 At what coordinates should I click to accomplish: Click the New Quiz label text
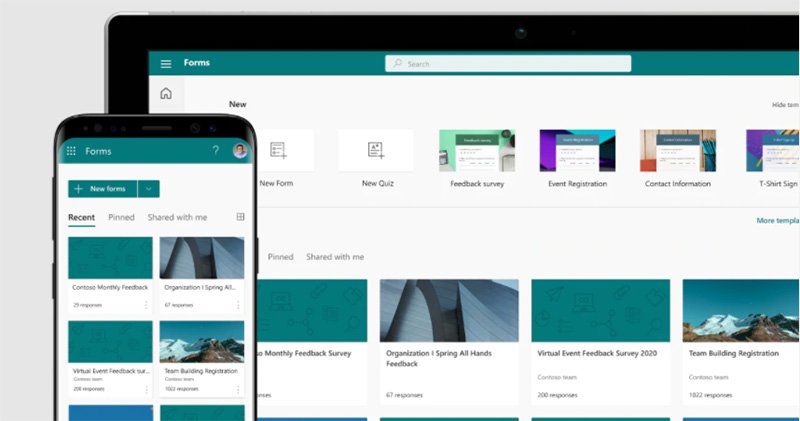point(378,183)
